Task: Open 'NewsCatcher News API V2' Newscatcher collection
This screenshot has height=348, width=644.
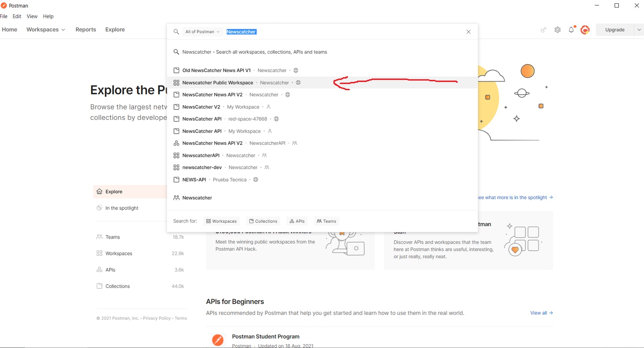Action: [x=322, y=95]
